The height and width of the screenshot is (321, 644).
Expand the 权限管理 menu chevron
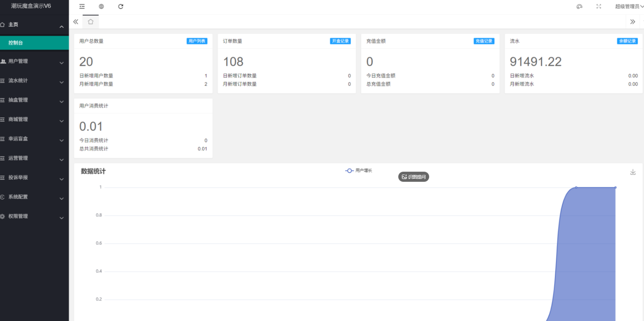tap(62, 218)
